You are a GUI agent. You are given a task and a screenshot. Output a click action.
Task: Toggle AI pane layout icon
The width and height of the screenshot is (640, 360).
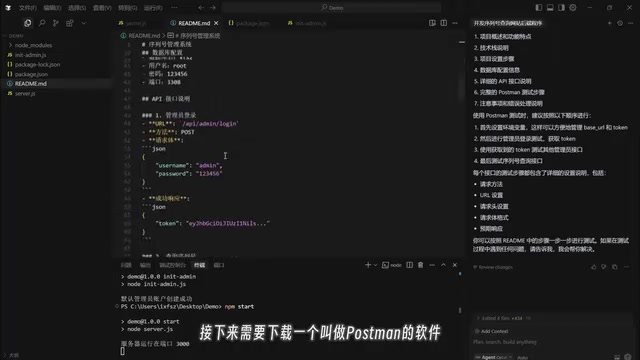tap(562, 8)
